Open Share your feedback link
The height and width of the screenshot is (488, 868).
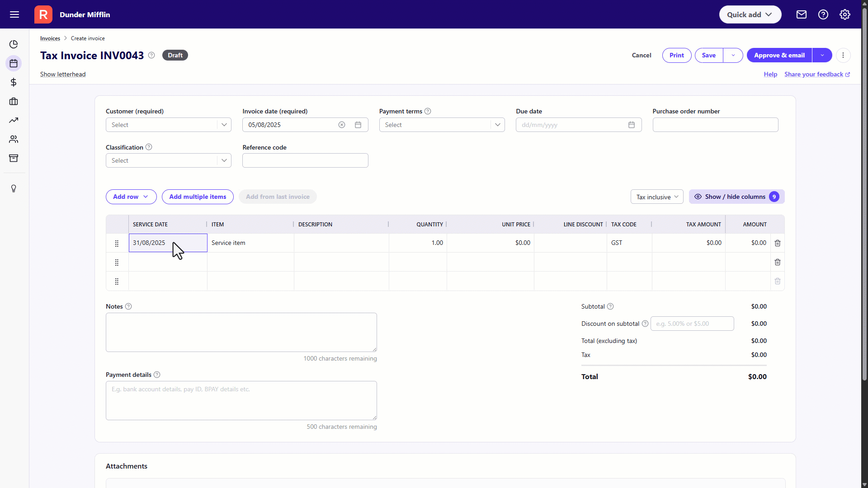(817, 74)
